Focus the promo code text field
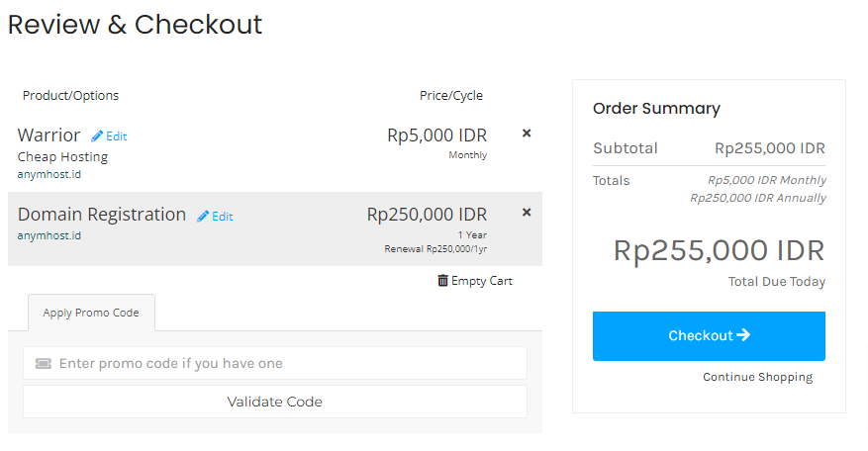The image size is (868, 451). click(287, 364)
